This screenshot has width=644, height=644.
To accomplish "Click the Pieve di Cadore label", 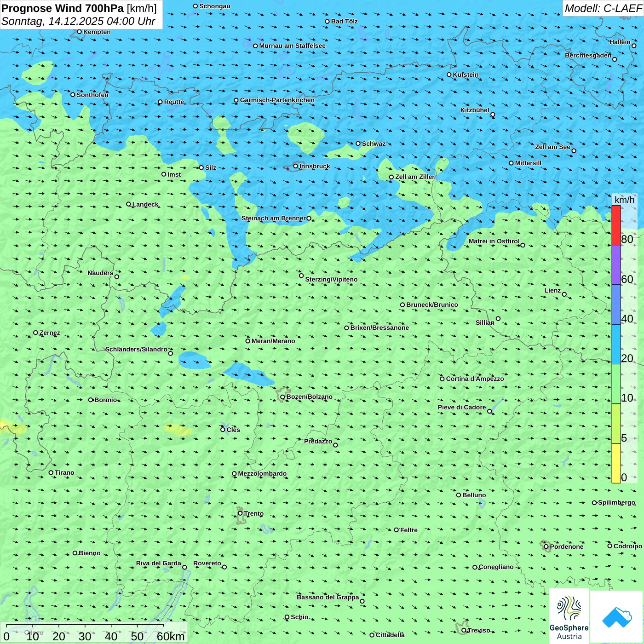I will (461, 407).
